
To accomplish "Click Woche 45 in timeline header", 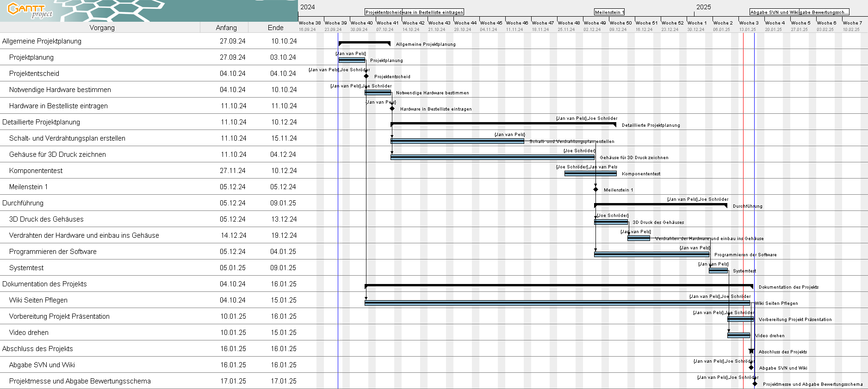I will click(490, 23).
